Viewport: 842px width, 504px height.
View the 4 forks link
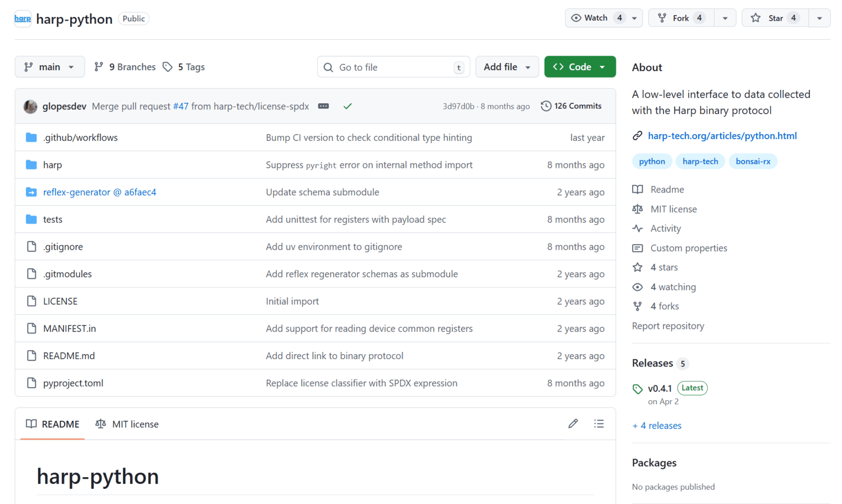(656, 306)
